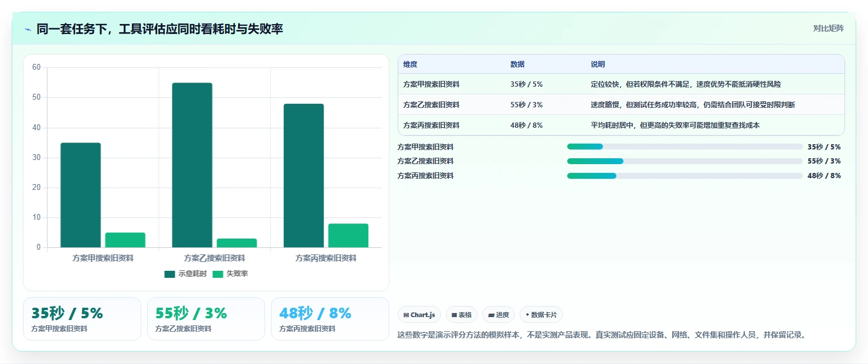Click the 维度 column header
Image resolution: width=868 pixels, height=364 pixels.
click(411, 64)
